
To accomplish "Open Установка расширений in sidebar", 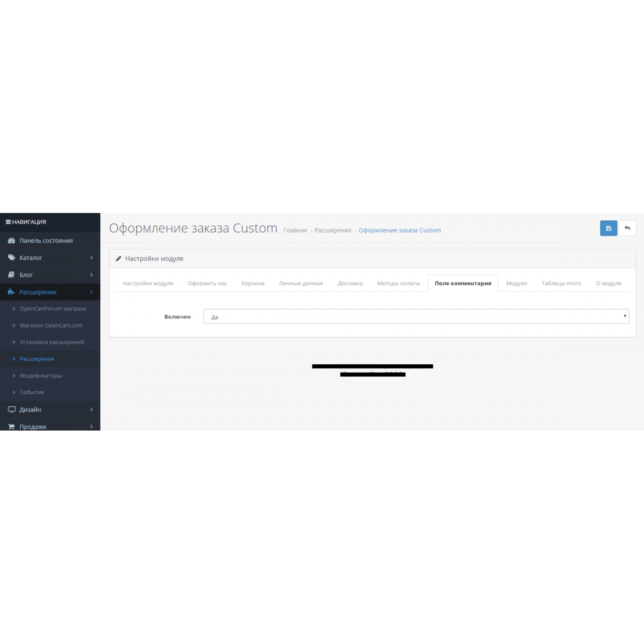I will [x=52, y=342].
